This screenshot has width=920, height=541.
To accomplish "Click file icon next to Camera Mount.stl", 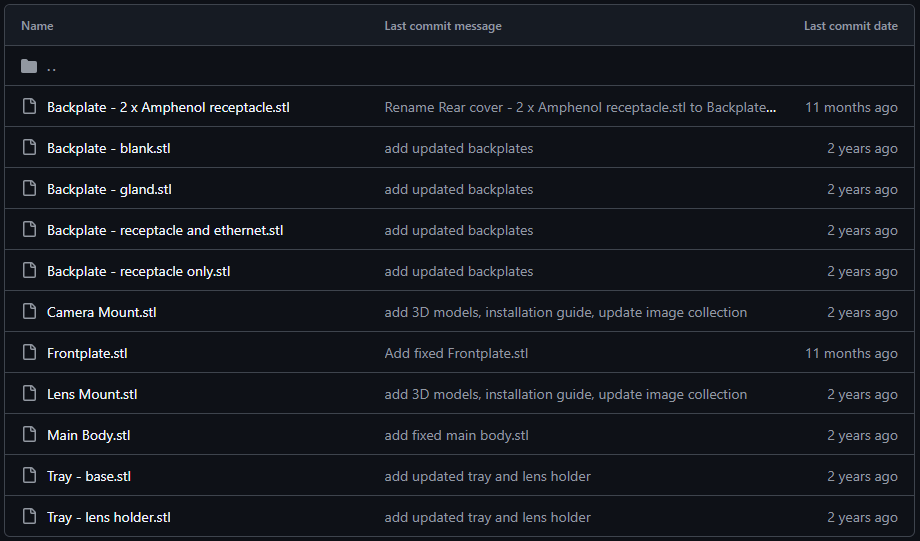I will [x=29, y=312].
